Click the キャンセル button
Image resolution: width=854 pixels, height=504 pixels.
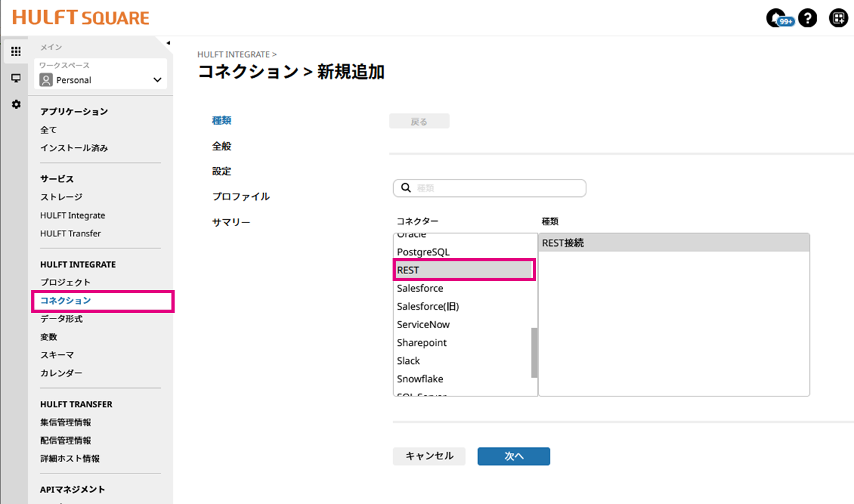click(430, 456)
